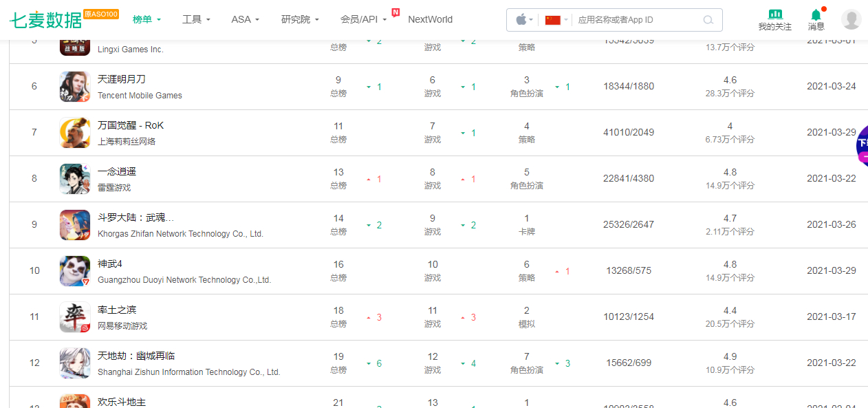Click keyword coverage 15662/699
Screen dimensions: 868x408
tap(629, 363)
